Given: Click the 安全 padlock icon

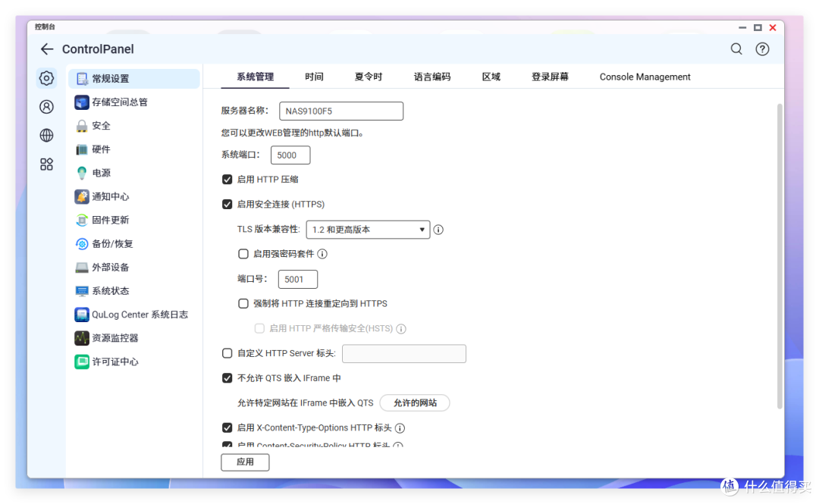Looking at the screenshot, I should click(81, 126).
